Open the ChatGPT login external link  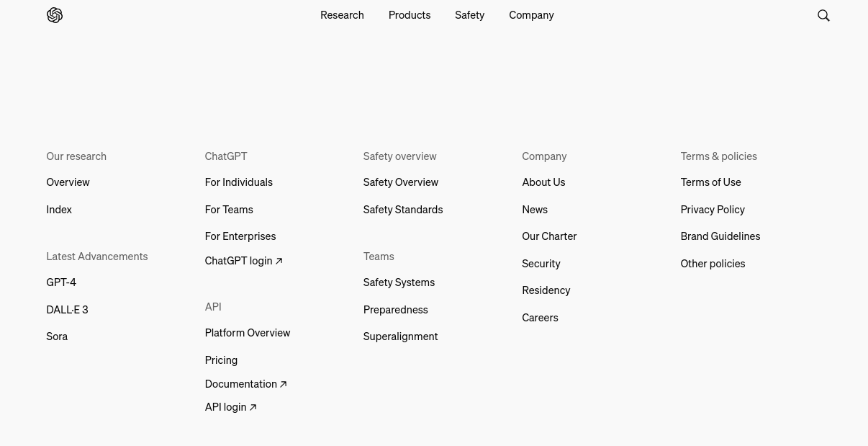(x=243, y=261)
